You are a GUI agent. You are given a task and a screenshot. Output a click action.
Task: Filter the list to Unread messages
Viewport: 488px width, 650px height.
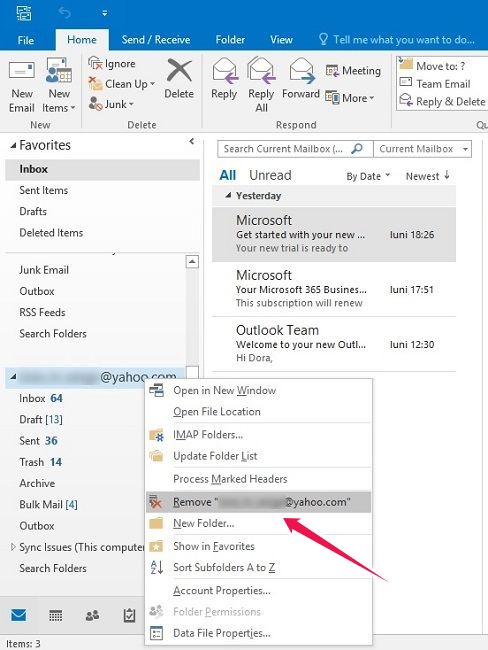tap(270, 175)
